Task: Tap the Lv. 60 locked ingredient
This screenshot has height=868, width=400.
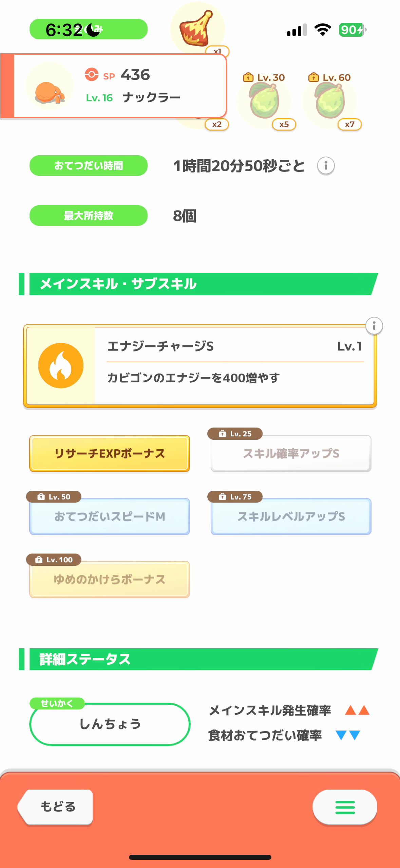Action: [329, 101]
